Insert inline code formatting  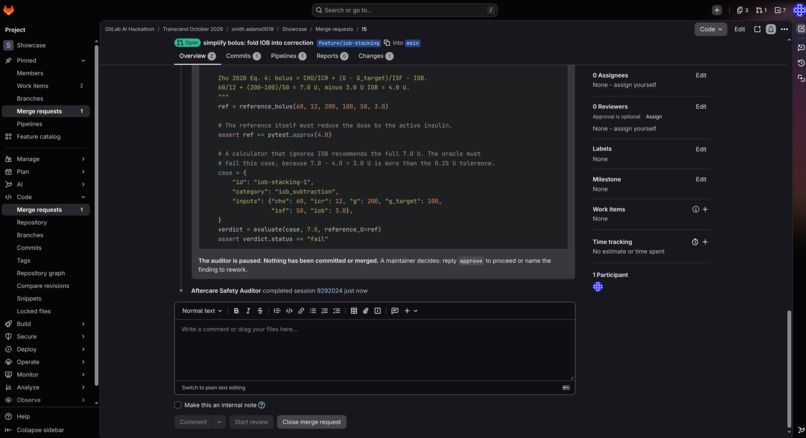click(289, 311)
